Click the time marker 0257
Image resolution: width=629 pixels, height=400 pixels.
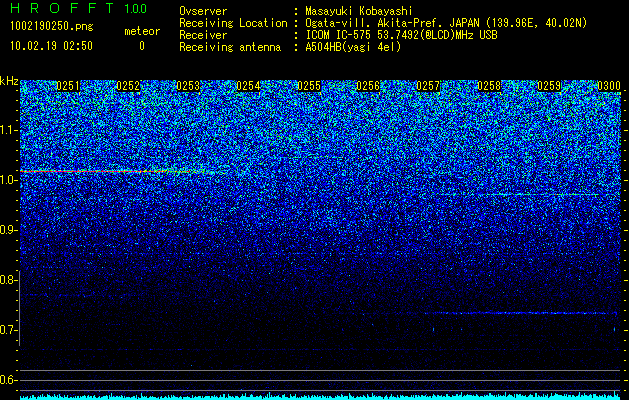pyautogui.click(x=428, y=86)
